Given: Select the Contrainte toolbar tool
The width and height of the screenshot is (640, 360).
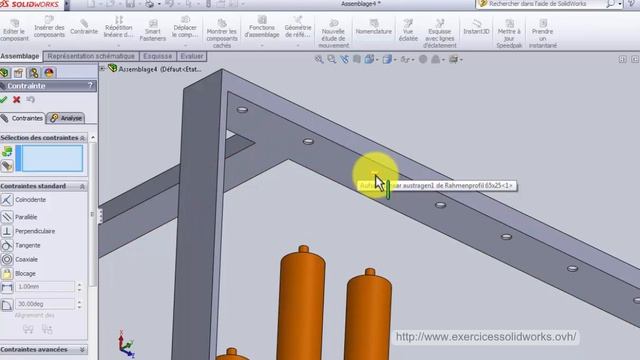Looking at the screenshot, I should (84, 27).
